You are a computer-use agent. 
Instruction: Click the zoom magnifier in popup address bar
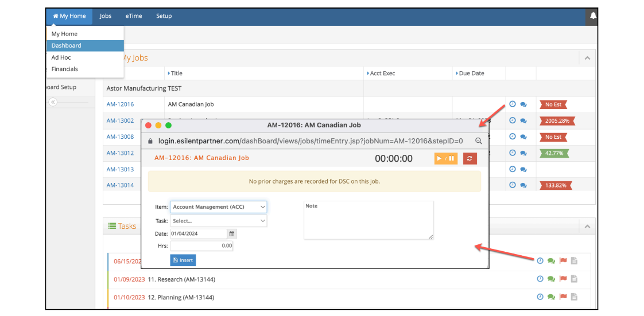tap(479, 141)
